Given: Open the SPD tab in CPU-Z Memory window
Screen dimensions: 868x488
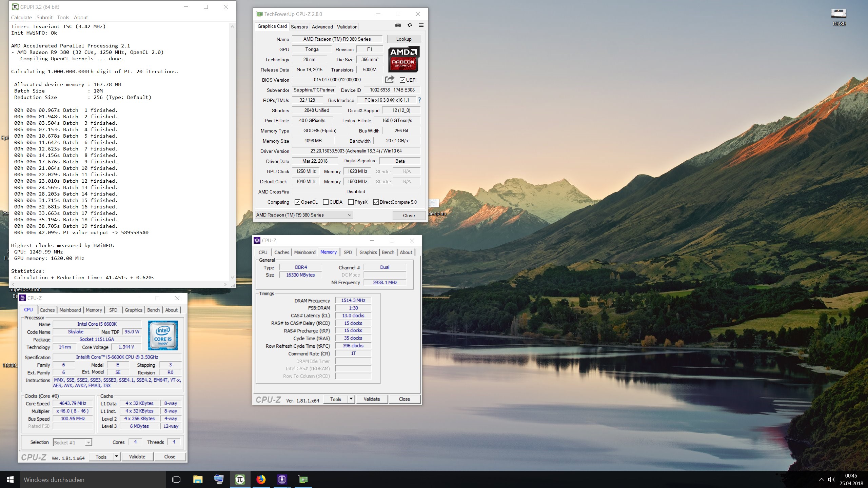Looking at the screenshot, I should pos(348,252).
